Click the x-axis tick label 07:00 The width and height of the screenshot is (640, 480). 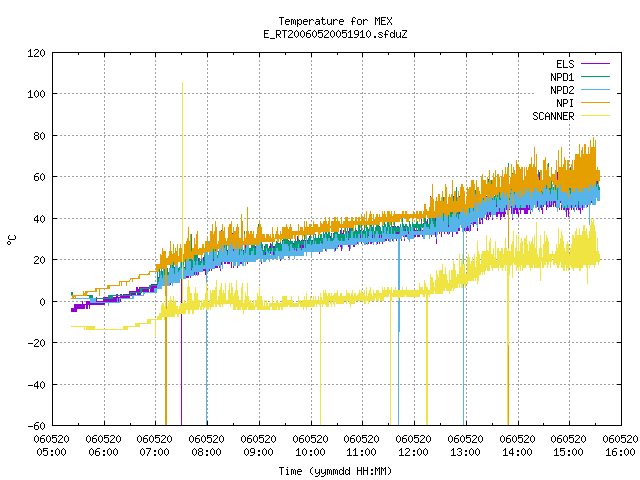(155, 452)
